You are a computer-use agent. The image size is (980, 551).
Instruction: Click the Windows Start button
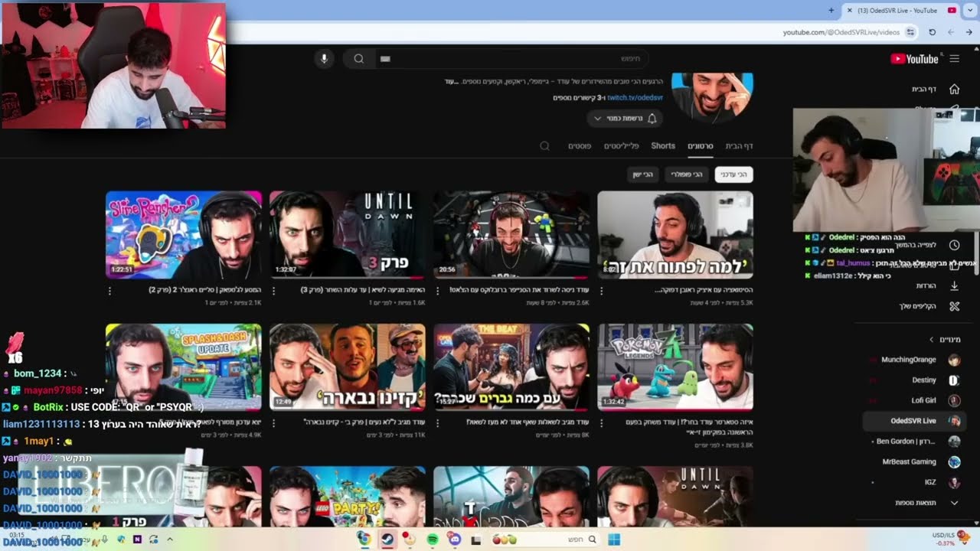point(614,540)
